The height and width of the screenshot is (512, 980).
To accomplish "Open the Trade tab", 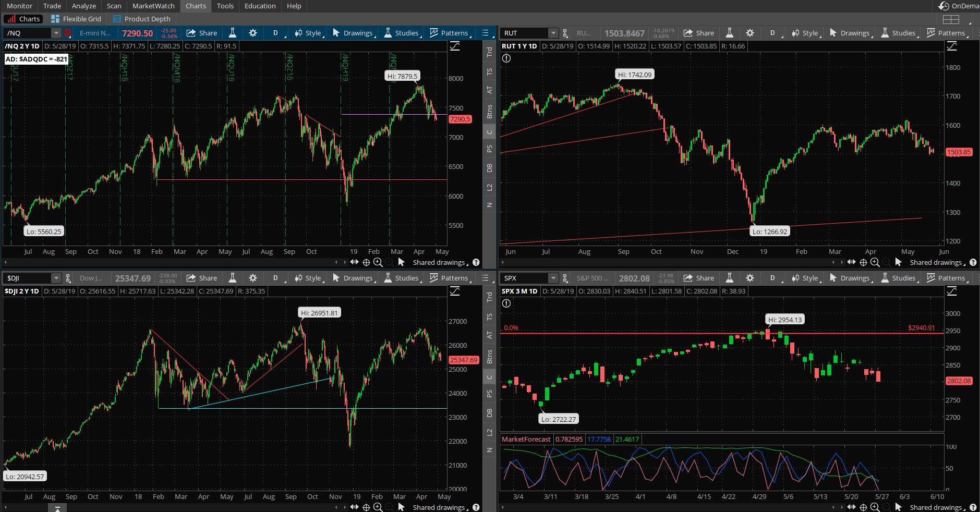I will 52,6.
